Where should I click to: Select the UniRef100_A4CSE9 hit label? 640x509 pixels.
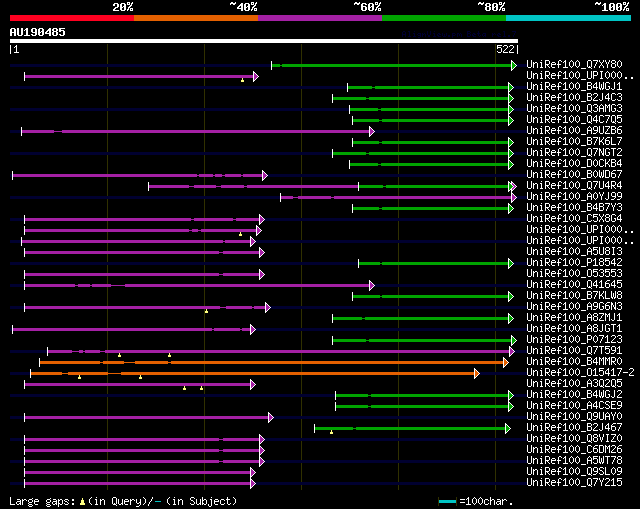point(574,406)
